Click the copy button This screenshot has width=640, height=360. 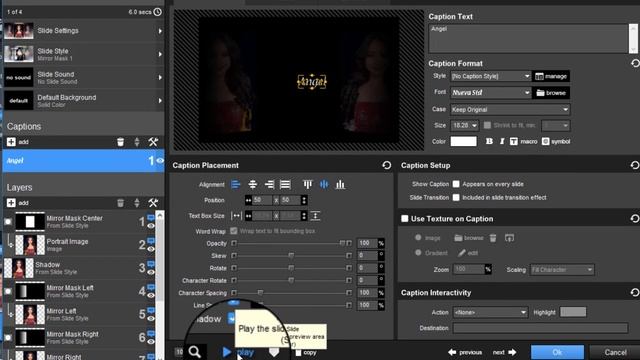pyautogui.click(x=306, y=353)
